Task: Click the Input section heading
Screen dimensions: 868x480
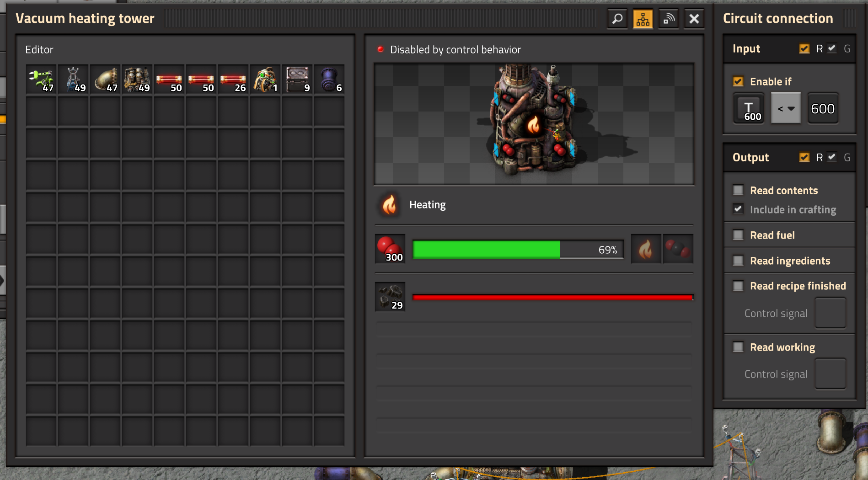Action: click(x=746, y=49)
